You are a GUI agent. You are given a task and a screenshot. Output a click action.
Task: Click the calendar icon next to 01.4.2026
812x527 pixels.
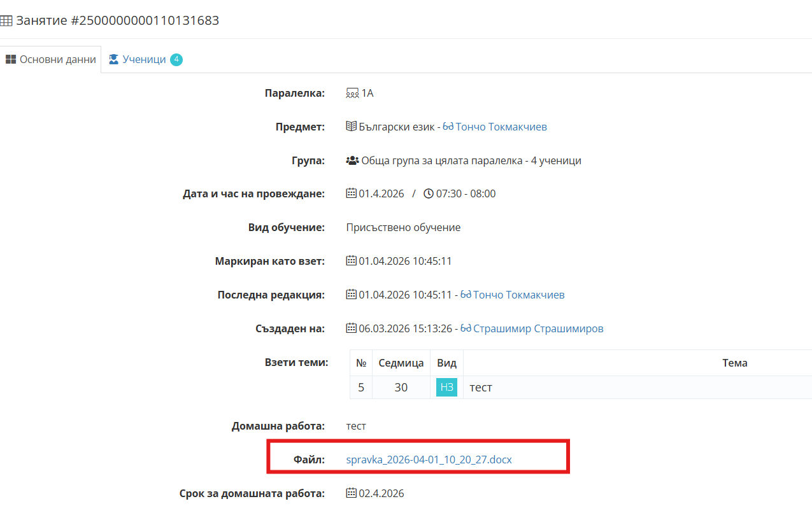(x=351, y=193)
